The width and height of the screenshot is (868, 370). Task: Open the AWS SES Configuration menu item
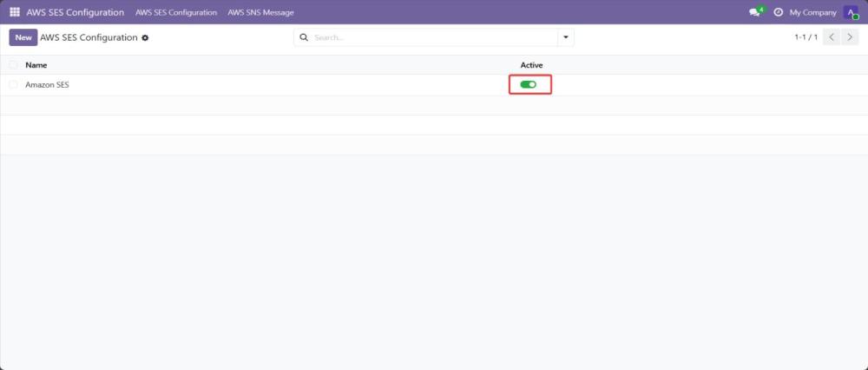(176, 12)
